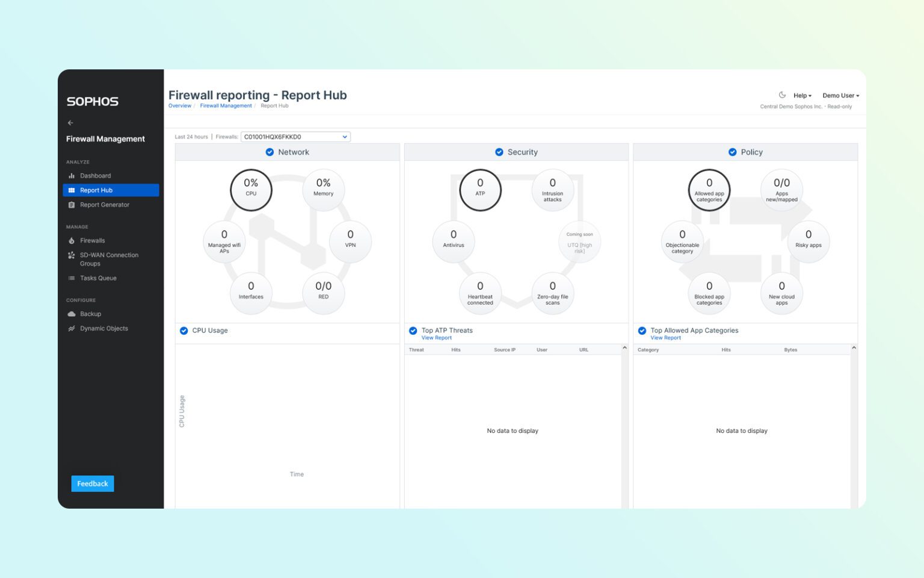
Task: Toggle dark mode with the moon icon
Action: point(782,95)
